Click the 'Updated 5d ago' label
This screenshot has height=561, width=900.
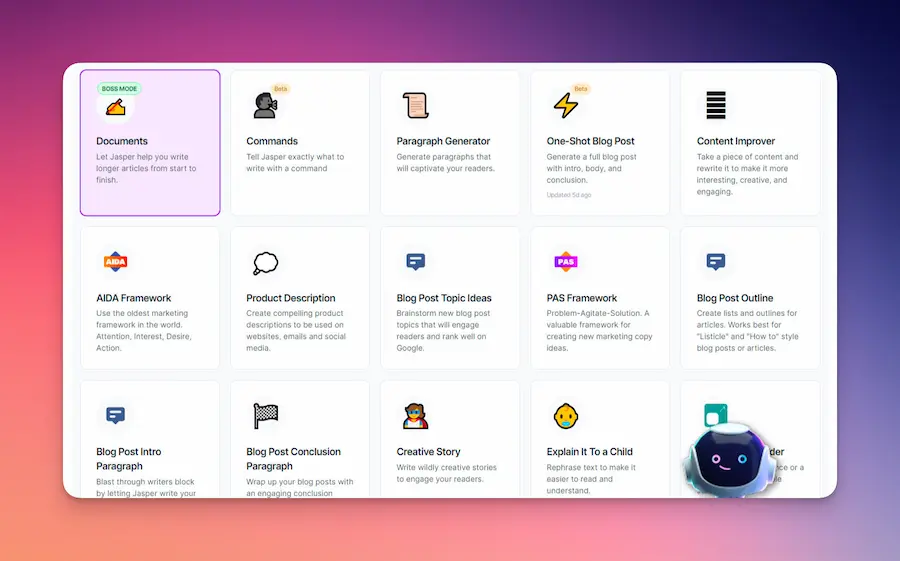point(569,195)
